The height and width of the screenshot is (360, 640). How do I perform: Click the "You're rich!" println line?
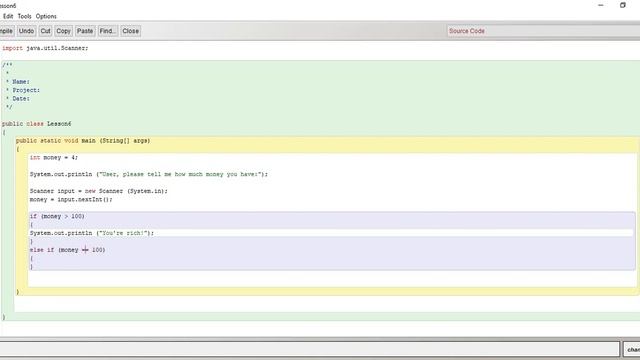pos(92,233)
